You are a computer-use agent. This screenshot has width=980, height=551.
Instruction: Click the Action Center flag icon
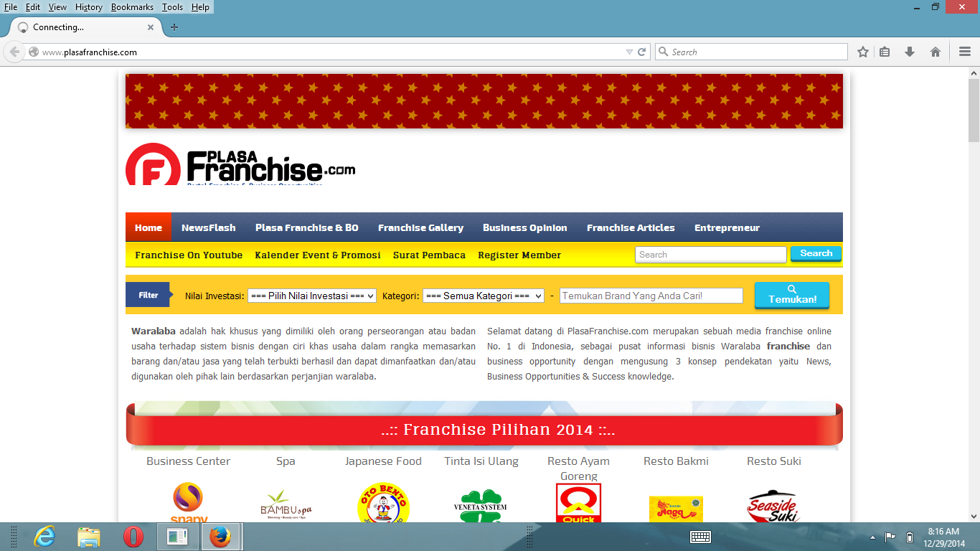pyautogui.click(x=890, y=537)
